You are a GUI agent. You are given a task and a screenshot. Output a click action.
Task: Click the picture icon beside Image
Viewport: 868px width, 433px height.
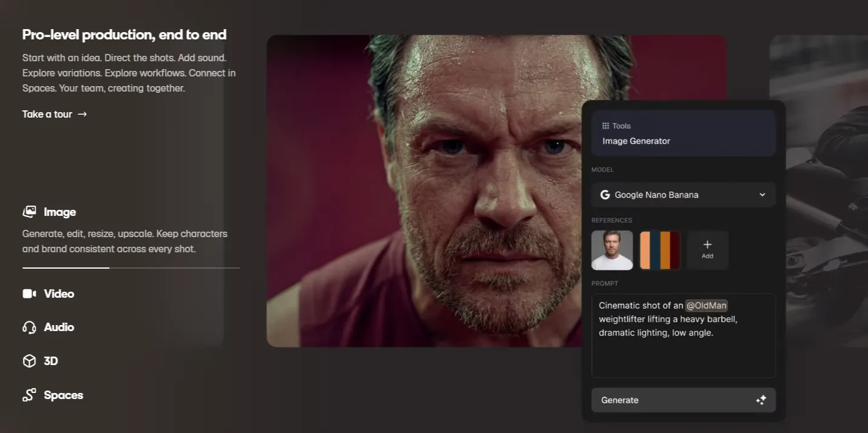(x=29, y=212)
